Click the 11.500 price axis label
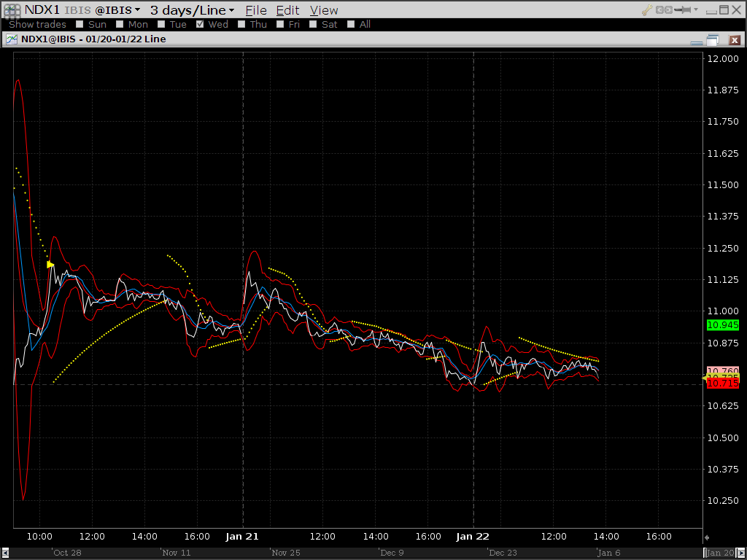This screenshot has height=560, width=747. pyautogui.click(x=723, y=184)
